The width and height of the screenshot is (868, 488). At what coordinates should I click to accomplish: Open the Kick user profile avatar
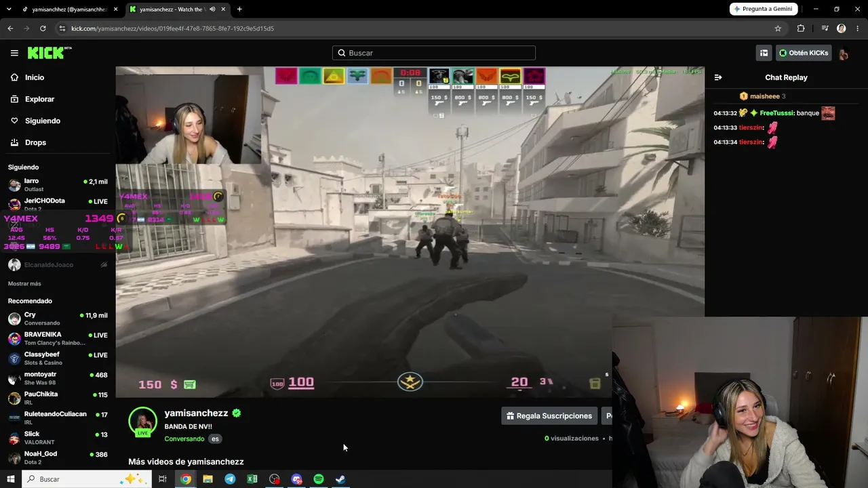coord(844,53)
